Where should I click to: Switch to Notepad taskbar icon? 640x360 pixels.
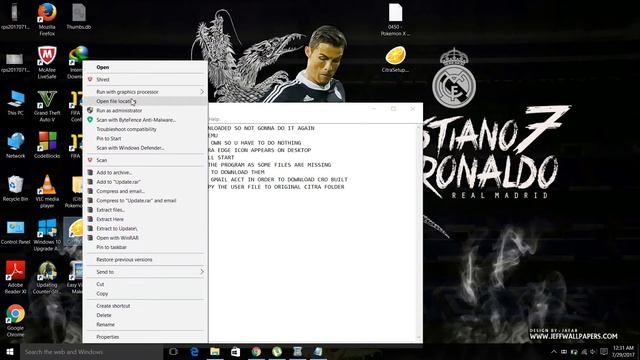pos(318,351)
